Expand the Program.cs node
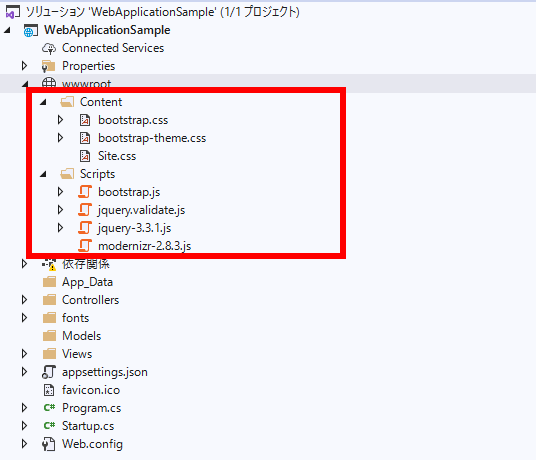This screenshot has width=536, height=460. coord(24,408)
